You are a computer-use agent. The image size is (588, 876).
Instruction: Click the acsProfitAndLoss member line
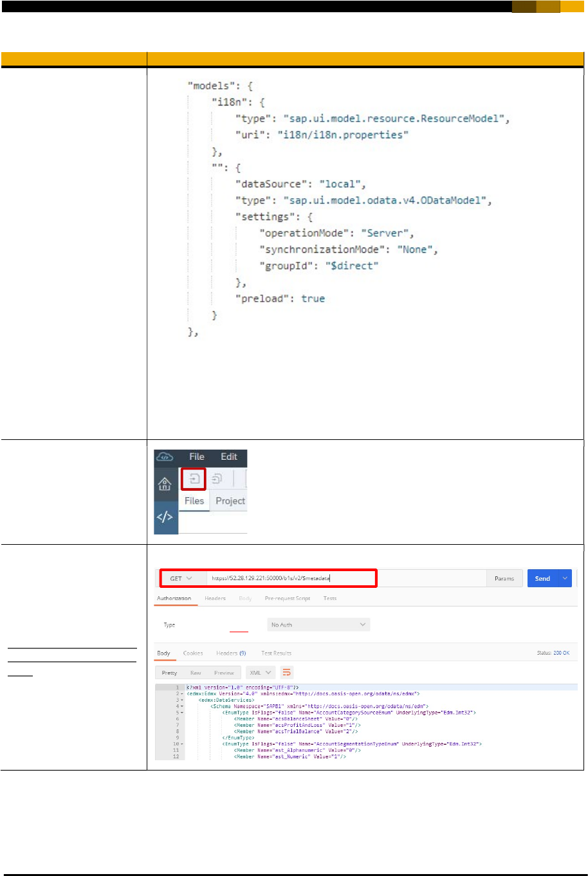pyautogui.click(x=298, y=725)
